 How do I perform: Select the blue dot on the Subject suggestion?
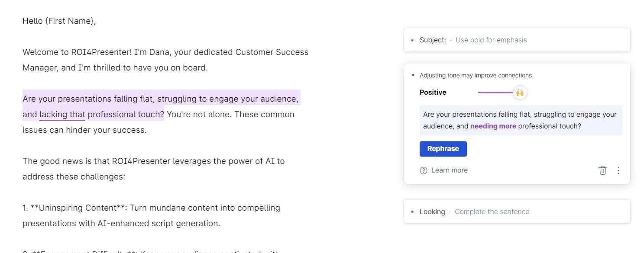click(x=412, y=40)
